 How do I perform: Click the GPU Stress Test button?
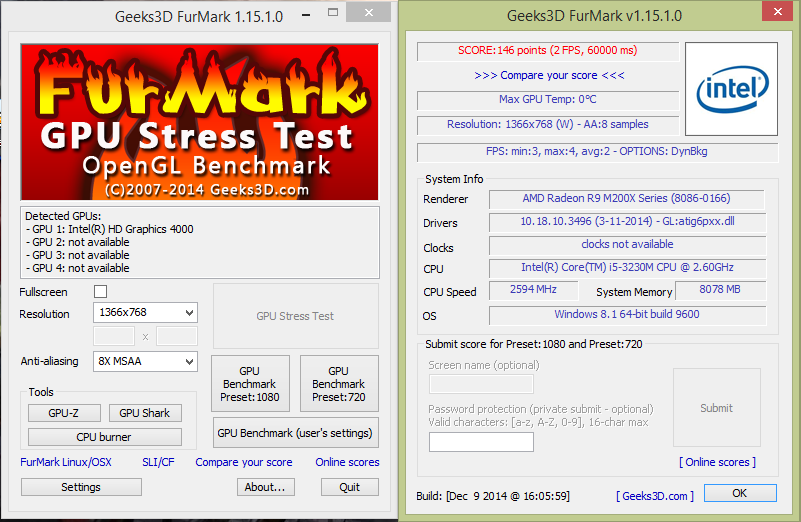coord(295,316)
